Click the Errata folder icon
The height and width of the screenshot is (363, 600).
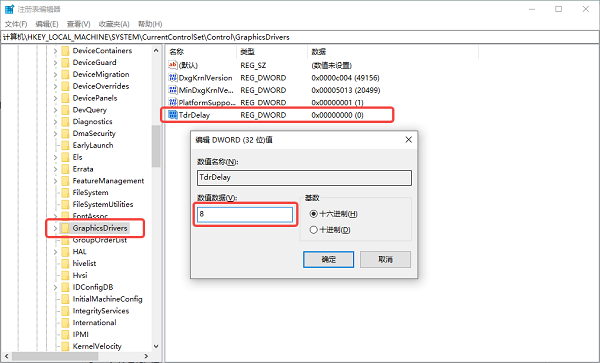(x=65, y=169)
